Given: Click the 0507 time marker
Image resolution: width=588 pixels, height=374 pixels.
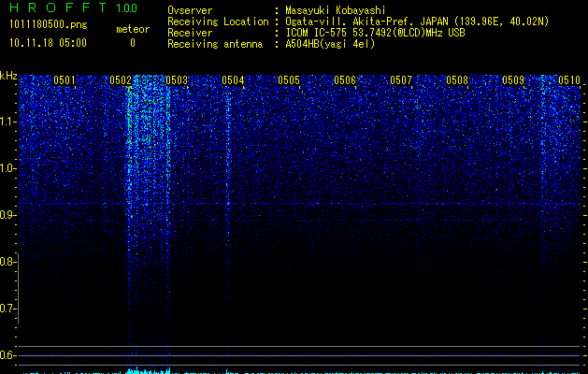Looking at the screenshot, I should 401,79.
